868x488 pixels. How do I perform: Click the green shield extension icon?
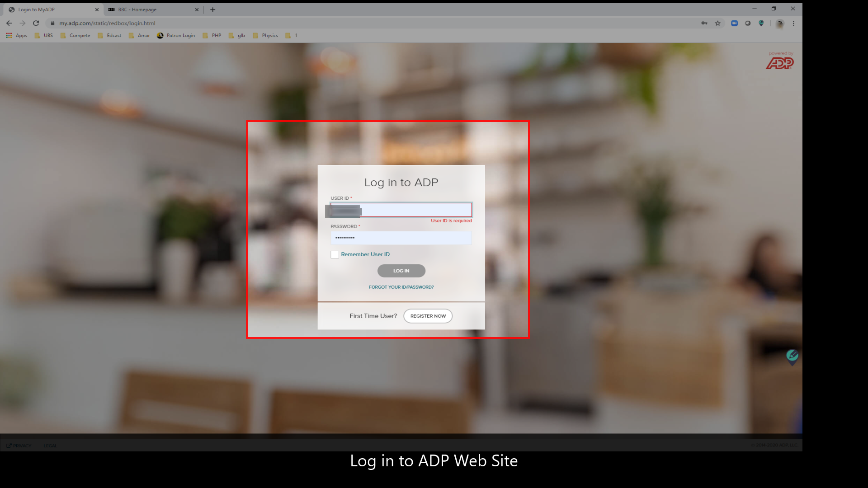click(x=761, y=23)
